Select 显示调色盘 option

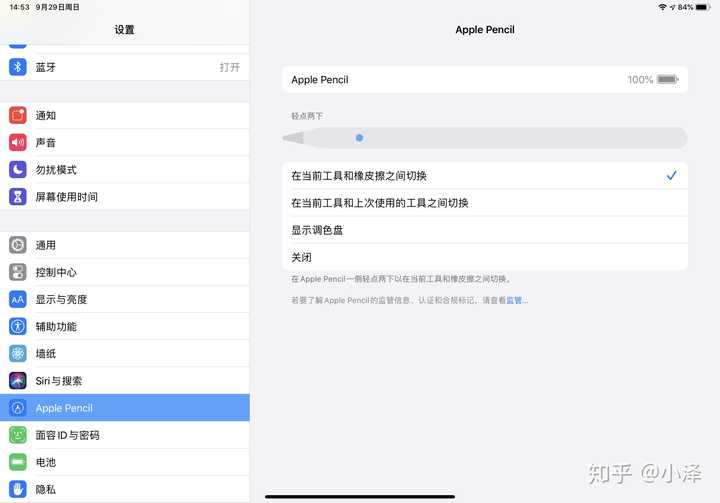coord(485,230)
